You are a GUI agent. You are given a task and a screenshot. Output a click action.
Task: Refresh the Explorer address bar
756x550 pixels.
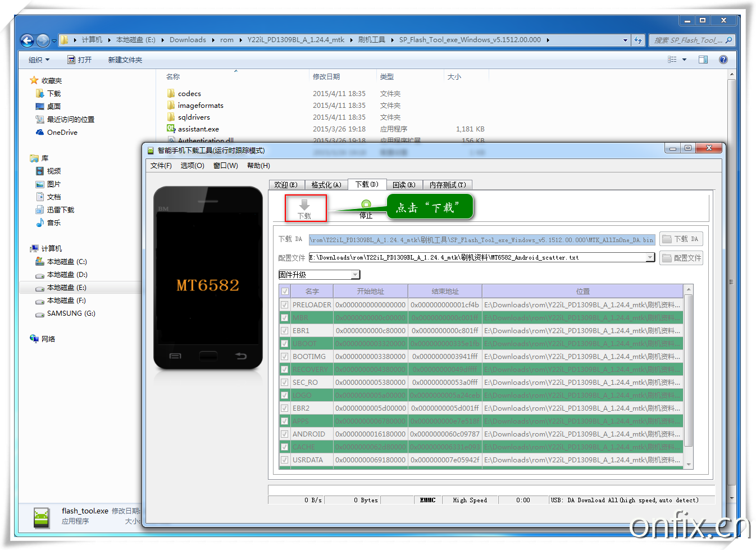[x=638, y=40]
